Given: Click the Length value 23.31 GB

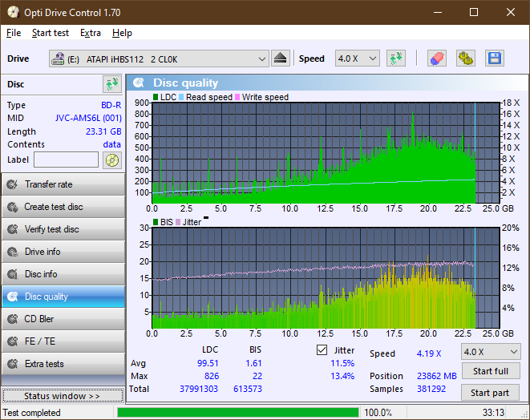Looking at the screenshot, I should [x=103, y=131].
